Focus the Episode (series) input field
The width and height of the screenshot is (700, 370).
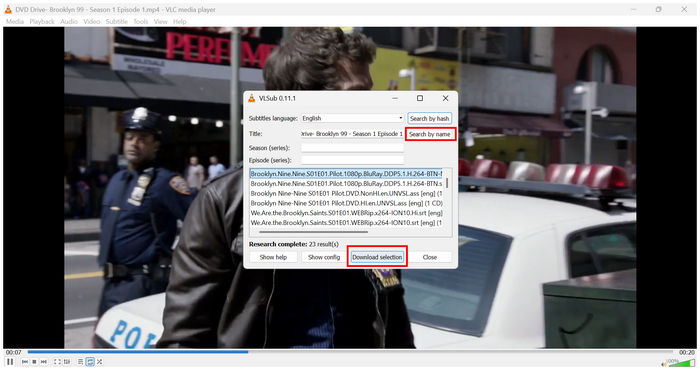352,160
